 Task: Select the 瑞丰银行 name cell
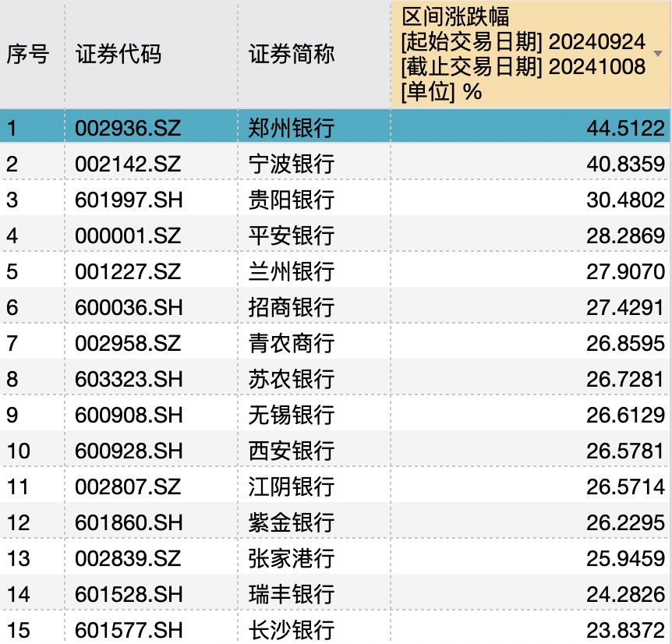coord(292,594)
